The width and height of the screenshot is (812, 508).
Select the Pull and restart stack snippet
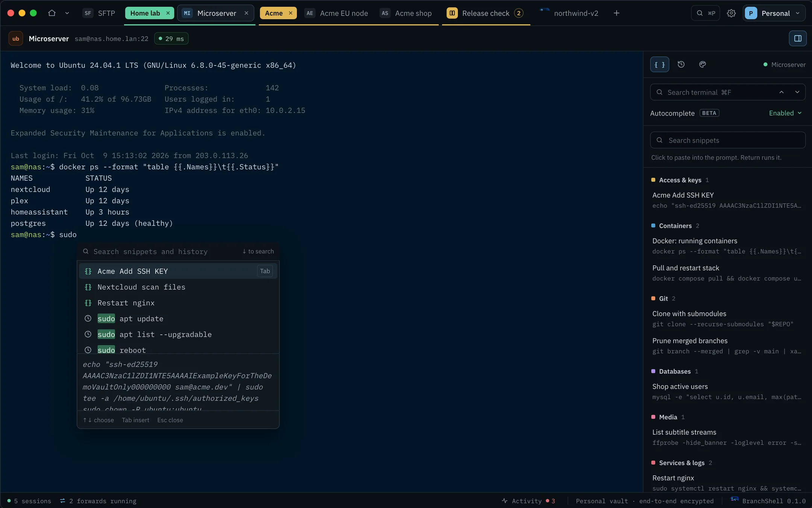point(728,273)
